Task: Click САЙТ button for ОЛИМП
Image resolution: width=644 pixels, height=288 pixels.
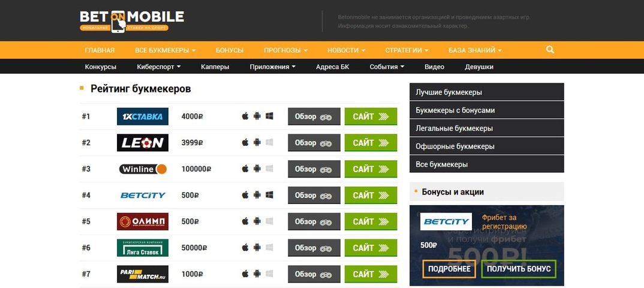Action: click(x=371, y=221)
